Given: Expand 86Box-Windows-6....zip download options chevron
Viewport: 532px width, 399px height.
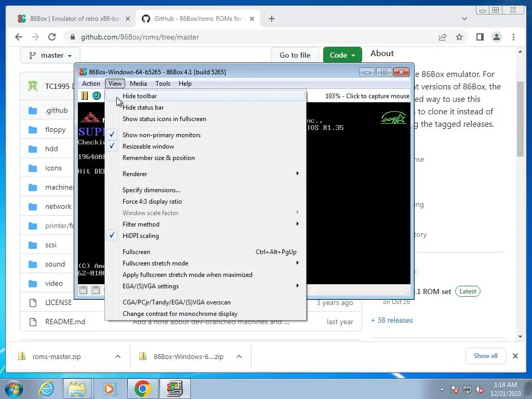Looking at the screenshot, I should pyautogui.click(x=239, y=356).
